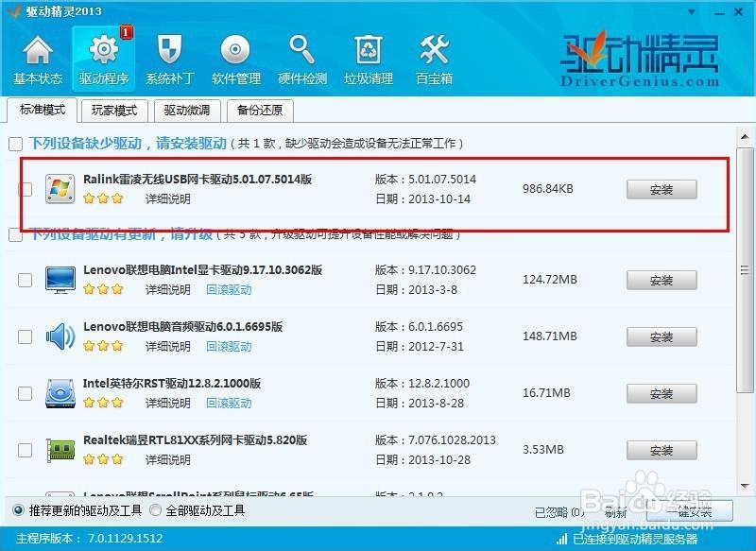Check the Intel RST driver checkbox
This screenshot has width=756, height=551.
point(26,393)
